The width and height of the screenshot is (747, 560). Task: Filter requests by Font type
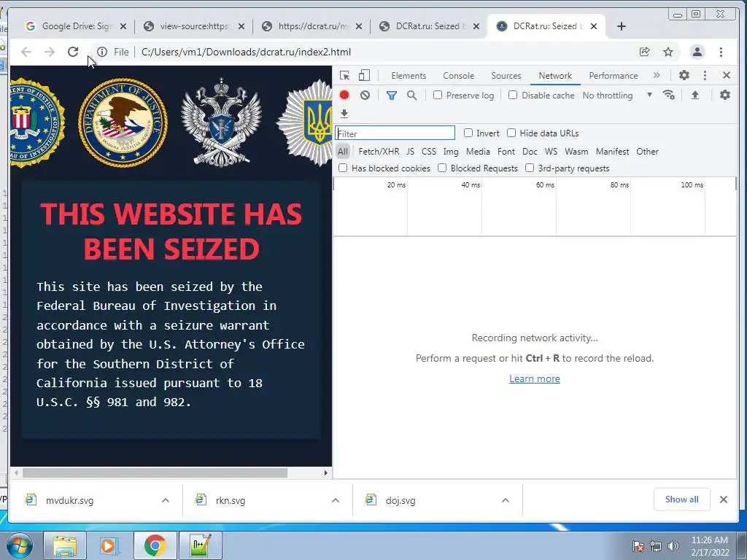[x=506, y=152]
